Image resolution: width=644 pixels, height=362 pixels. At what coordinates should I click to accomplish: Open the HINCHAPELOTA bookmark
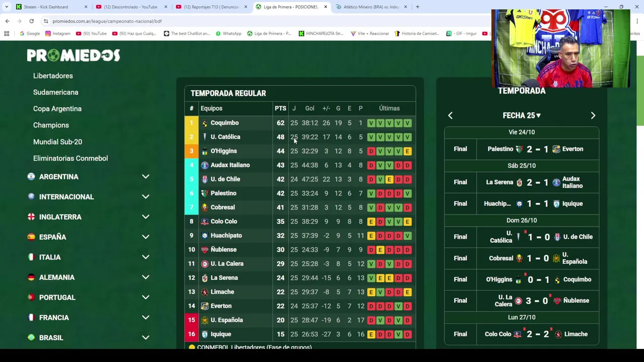coord(321,34)
